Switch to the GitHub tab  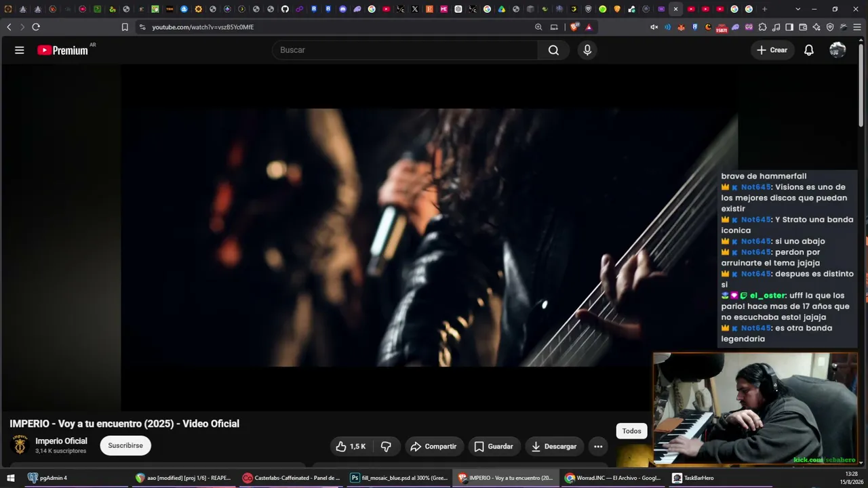tap(285, 9)
